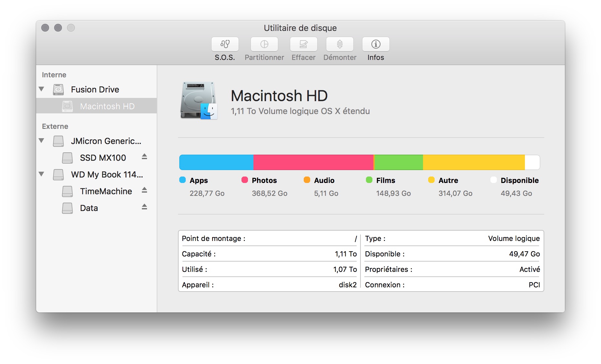Image resolution: width=601 pixels, height=364 pixels.
Task: Eject the SSD MX100 volume
Action: [144, 157]
